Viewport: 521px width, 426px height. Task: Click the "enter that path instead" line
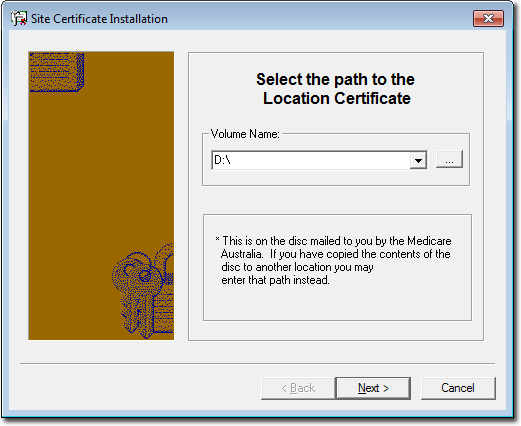pyautogui.click(x=275, y=280)
